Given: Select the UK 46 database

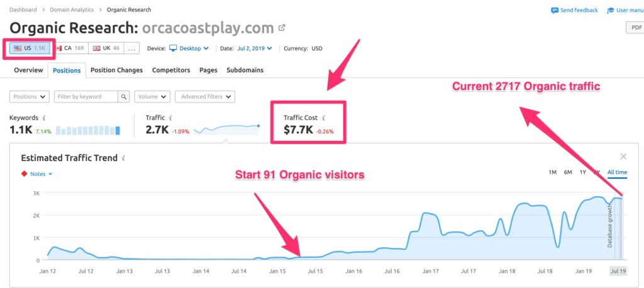Looking at the screenshot, I should pos(106,48).
